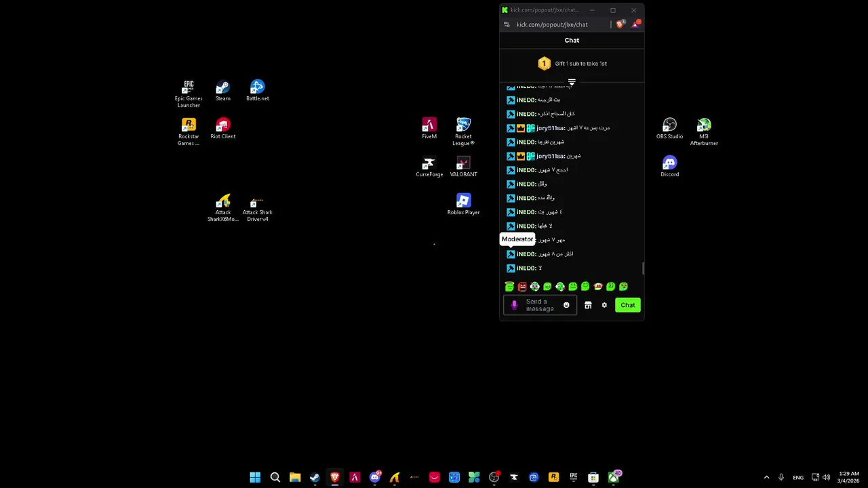This screenshot has width=868, height=488.
Task: Click the Gift 1 sub to take 1st text
Action: (581, 64)
